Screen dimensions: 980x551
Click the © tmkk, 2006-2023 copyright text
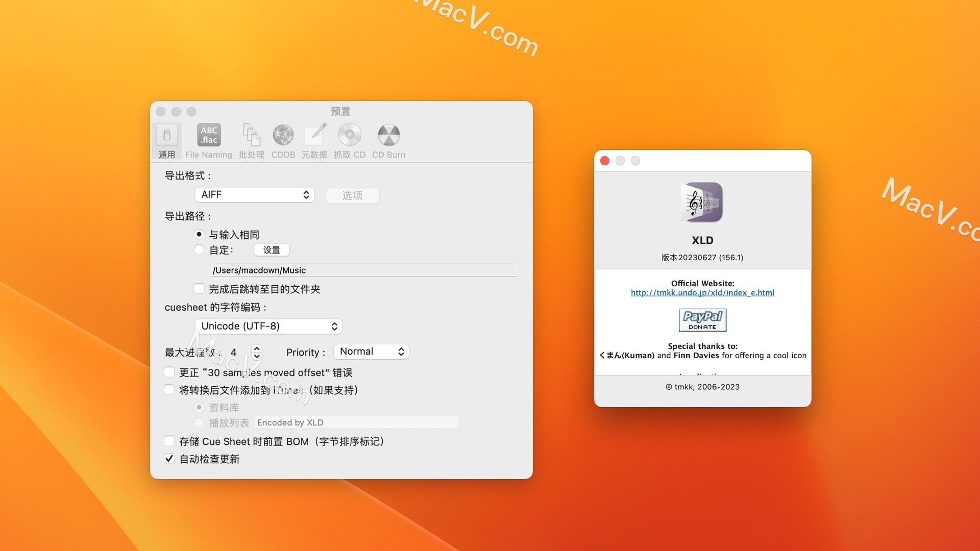point(702,387)
